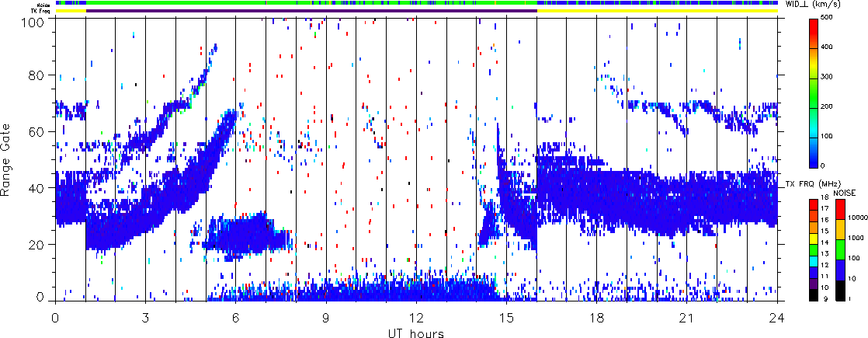Click the '16' label in TX FRQ legend
This screenshot has width=868, height=338.
825,220
